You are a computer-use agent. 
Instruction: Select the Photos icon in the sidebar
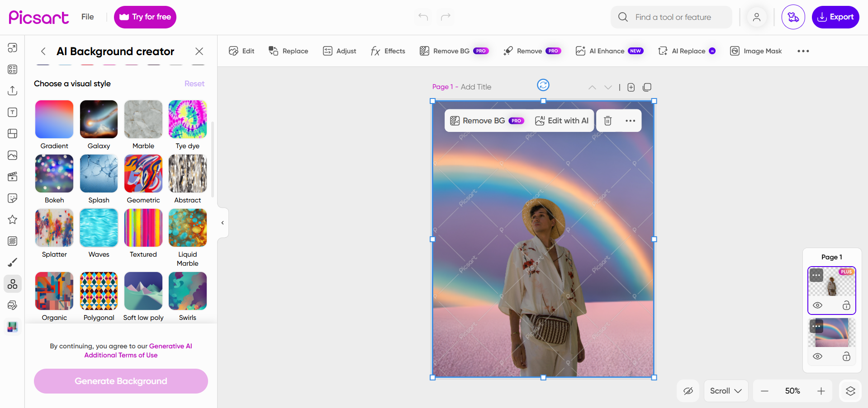[12, 155]
